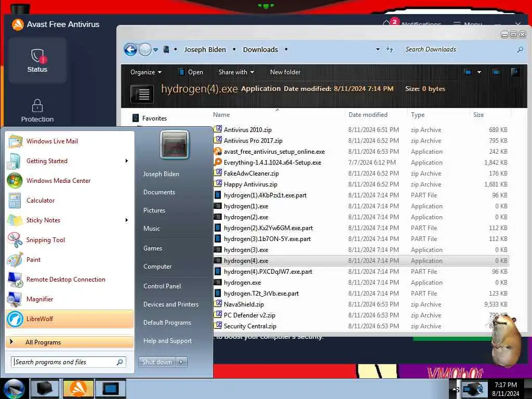Open the help icon in Explorer toolbar

click(515, 72)
